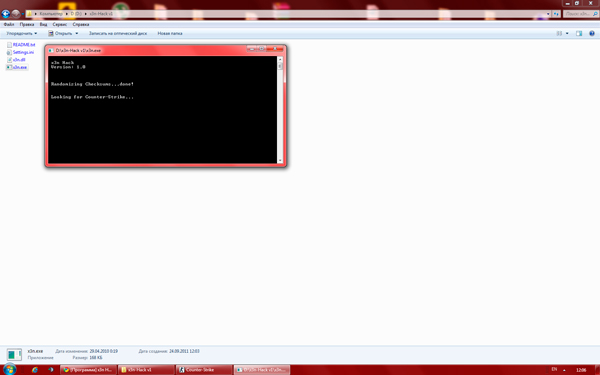Select the Settings.ini file
The image size is (600, 375).
pyautogui.click(x=20, y=52)
